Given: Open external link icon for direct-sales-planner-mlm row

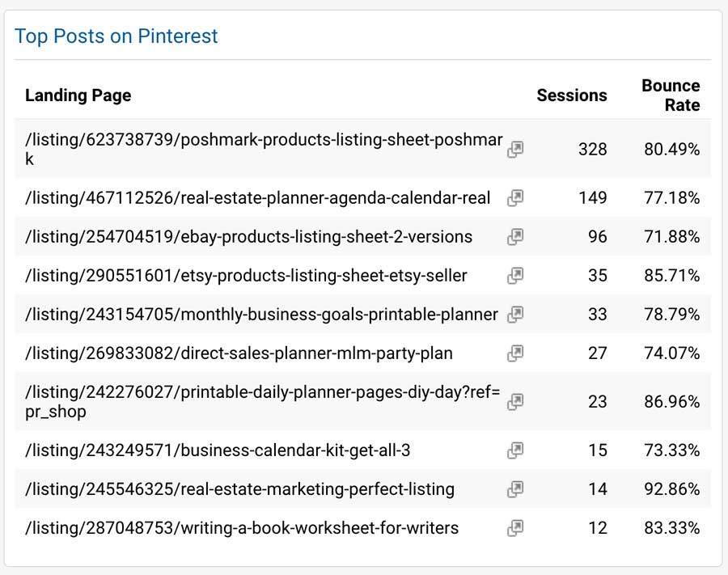Looking at the screenshot, I should point(515,353).
